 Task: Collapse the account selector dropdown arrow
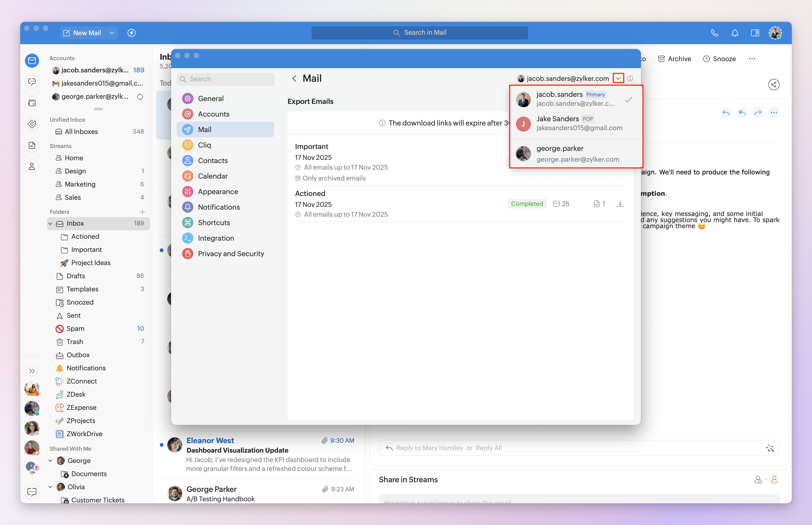pyautogui.click(x=618, y=78)
